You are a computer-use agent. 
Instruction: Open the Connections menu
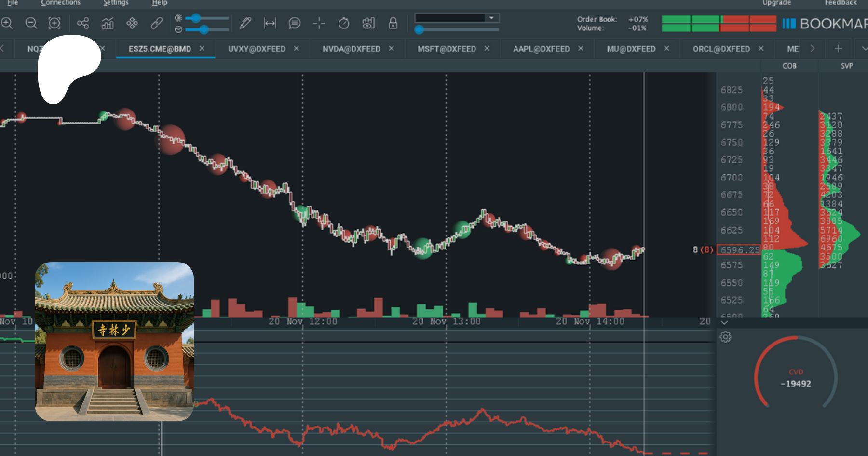coord(61,3)
